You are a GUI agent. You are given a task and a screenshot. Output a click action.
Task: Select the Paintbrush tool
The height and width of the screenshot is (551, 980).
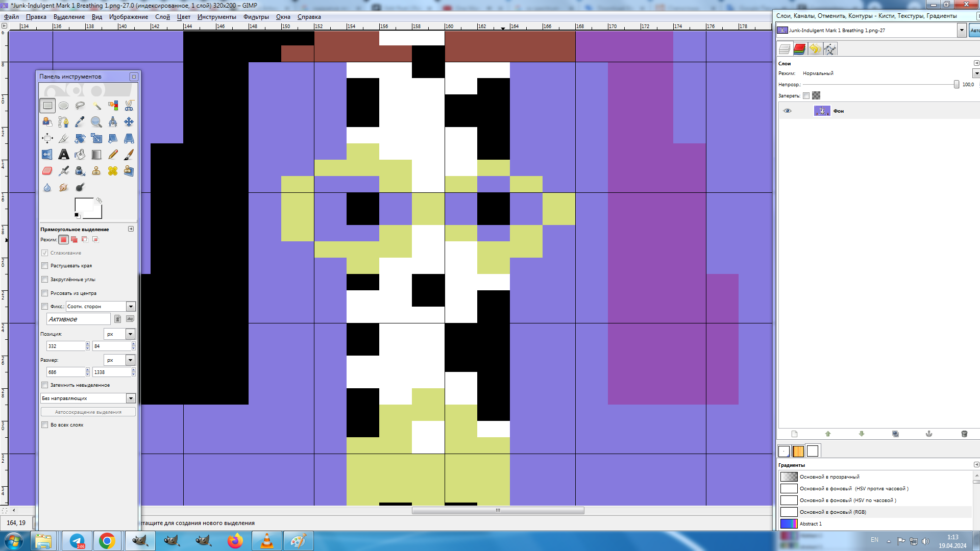pyautogui.click(x=129, y=155)
